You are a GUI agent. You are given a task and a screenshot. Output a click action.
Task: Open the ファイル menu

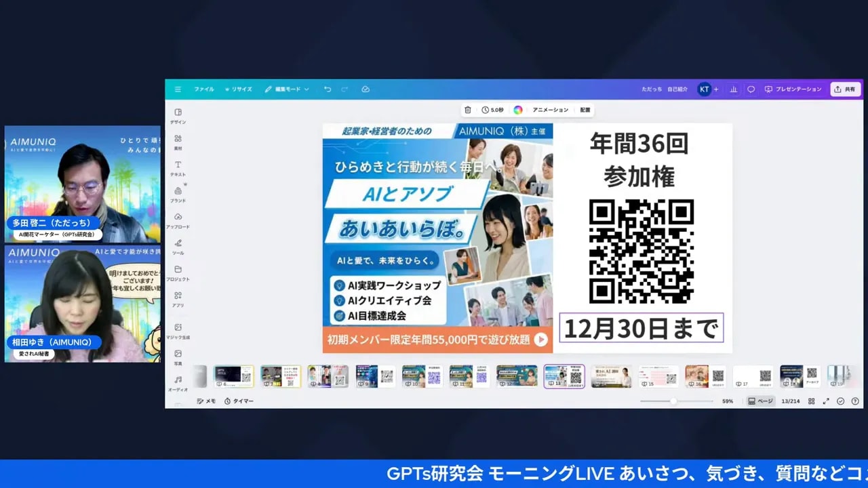203,89
